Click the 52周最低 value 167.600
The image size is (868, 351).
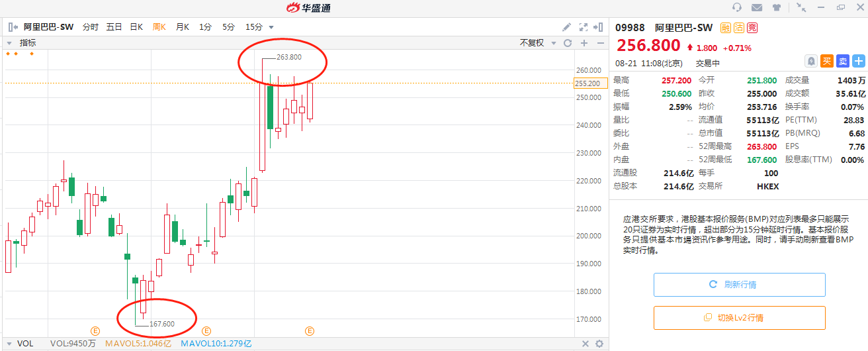pyautogui.click(x=762, y=160)
